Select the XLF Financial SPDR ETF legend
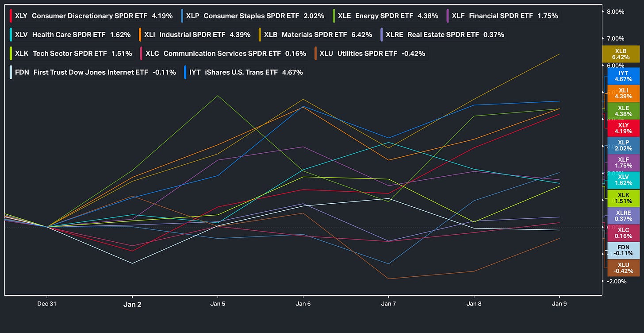The height and width of the screenshot is (333, 644). coord(503,16)
